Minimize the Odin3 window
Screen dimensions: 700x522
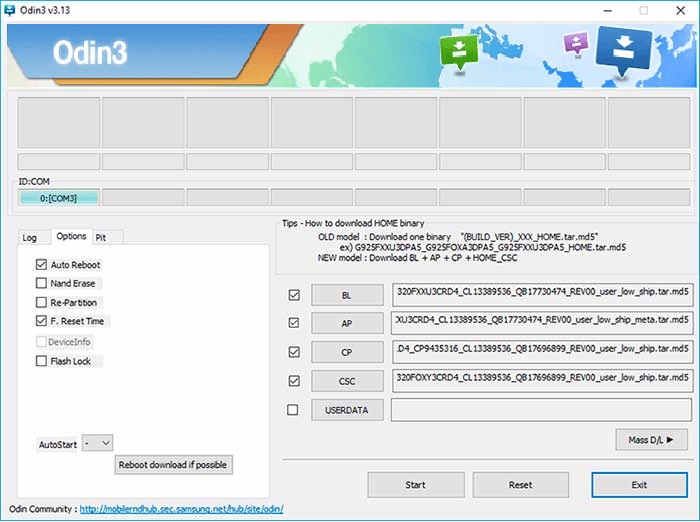607,10
